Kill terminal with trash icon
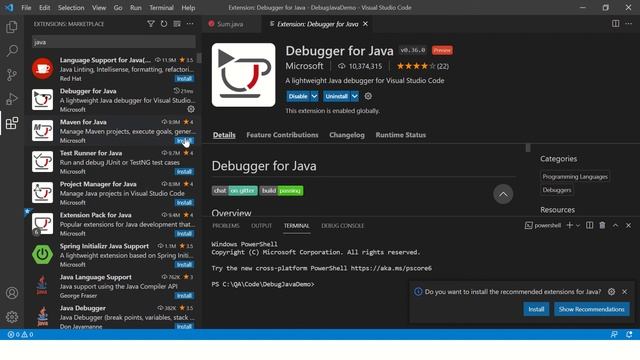This screenshot has width=640, height=360. [x=602, y=225]
